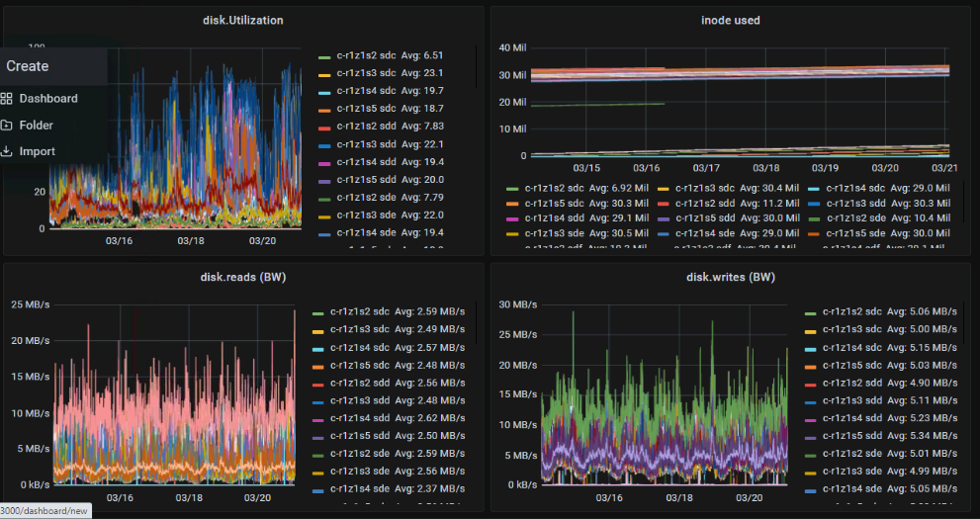Show only c-r1z1s2 sde in disk.writes legend

852,454
